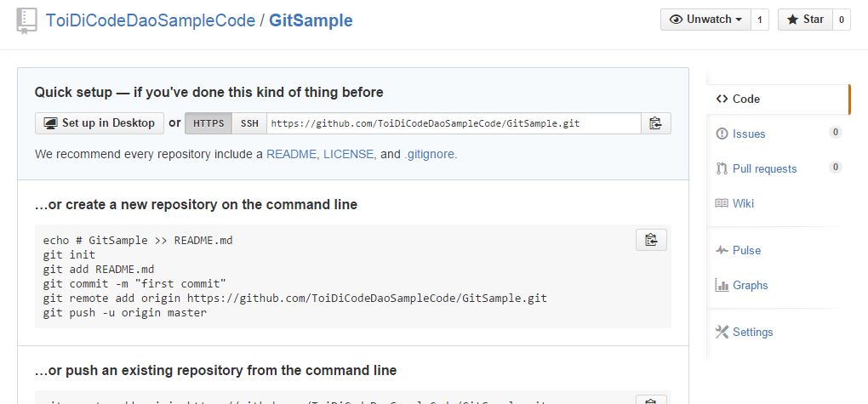Open the README link
This screenshot has width=868, height=404.
pyautogui.click(x=291, y=154)
